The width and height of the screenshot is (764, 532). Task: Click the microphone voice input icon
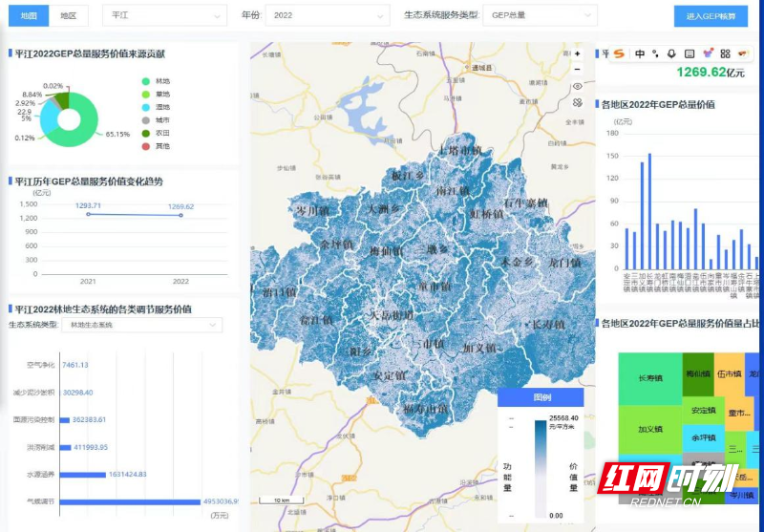click(672, 53)
